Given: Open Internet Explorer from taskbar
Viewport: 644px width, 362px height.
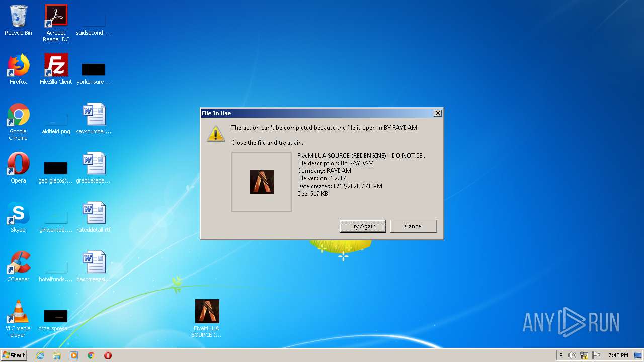Looking at the screenshot, I should 40,355.
